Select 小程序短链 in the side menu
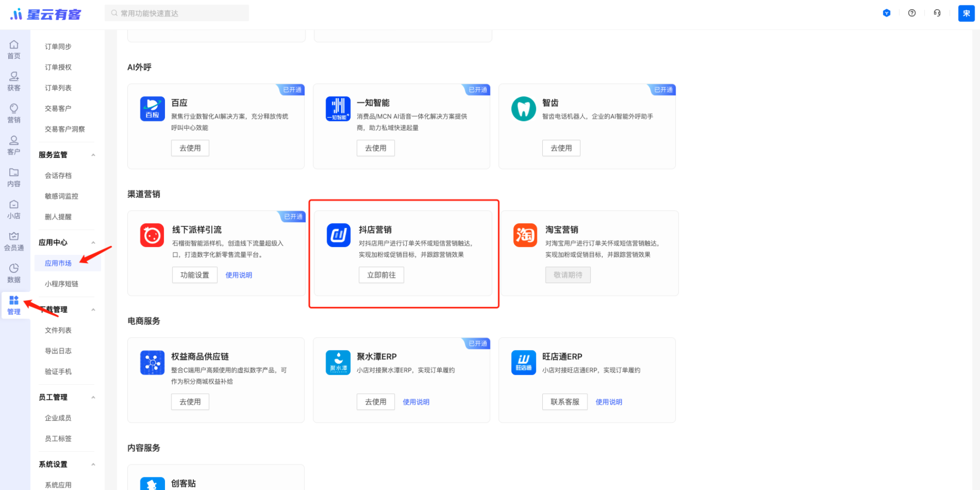 [x=62, y=284]
